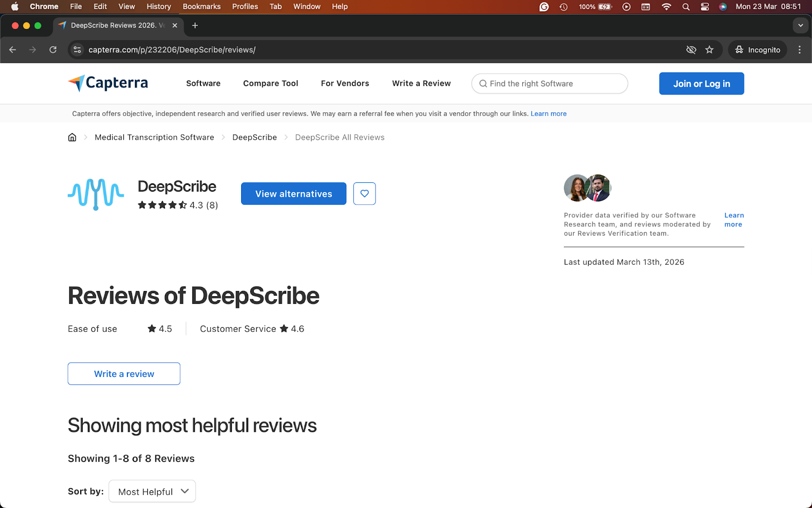This screenshot has height=508, width=812.
Task: Open the File menu
Action: pyautogui.click(x=76, y=7)
